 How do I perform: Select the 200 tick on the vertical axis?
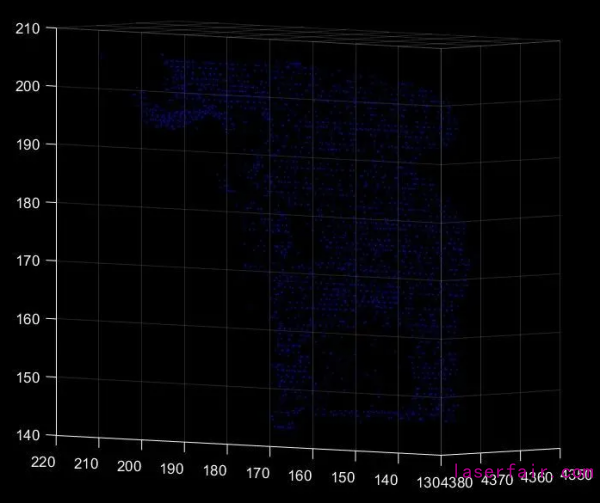tap(27, 86)
